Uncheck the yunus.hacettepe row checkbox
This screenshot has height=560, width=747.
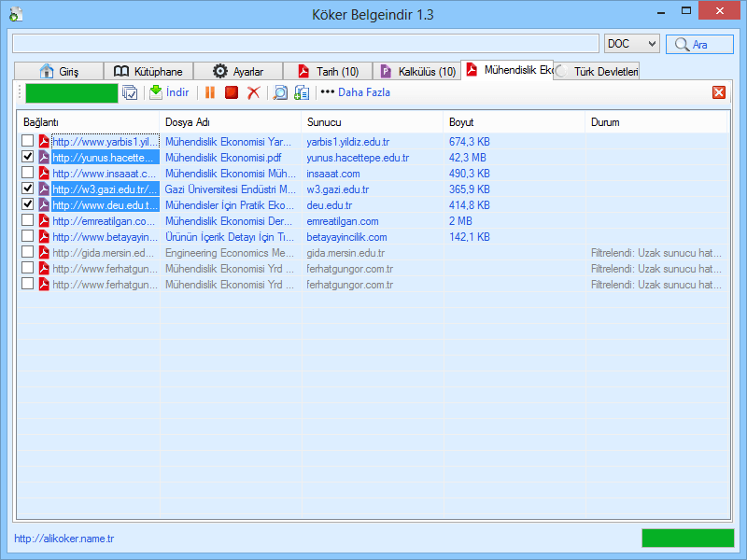point(28,157)
